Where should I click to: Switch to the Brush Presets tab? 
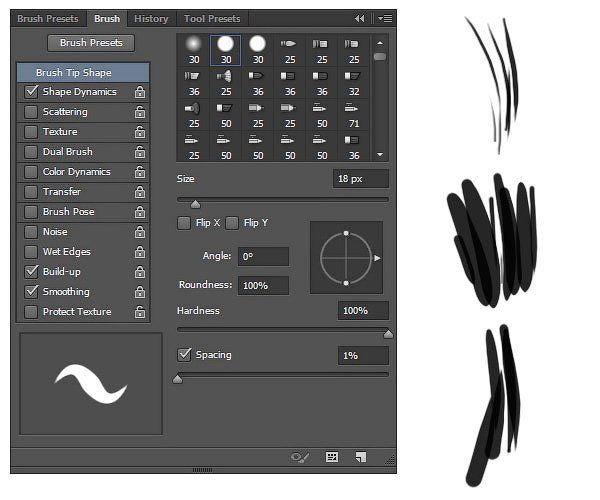coord(48,18)
